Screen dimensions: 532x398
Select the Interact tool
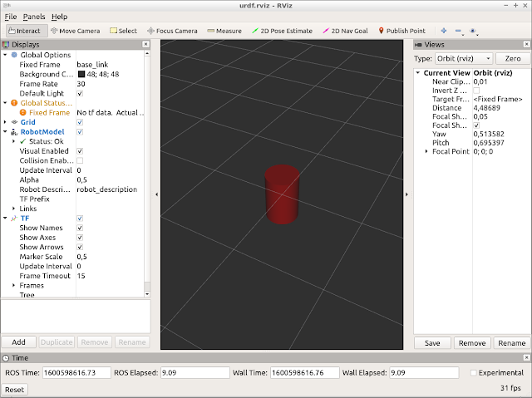coord(26,31)
